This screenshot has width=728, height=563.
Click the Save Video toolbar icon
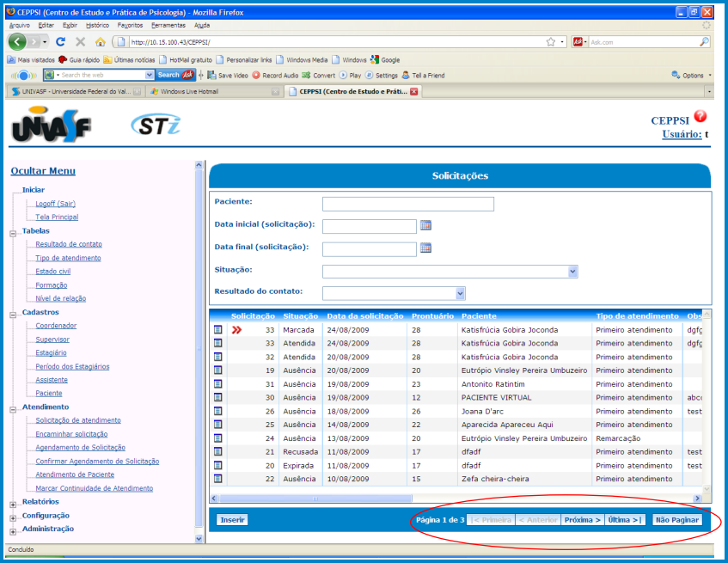point(211,75)
